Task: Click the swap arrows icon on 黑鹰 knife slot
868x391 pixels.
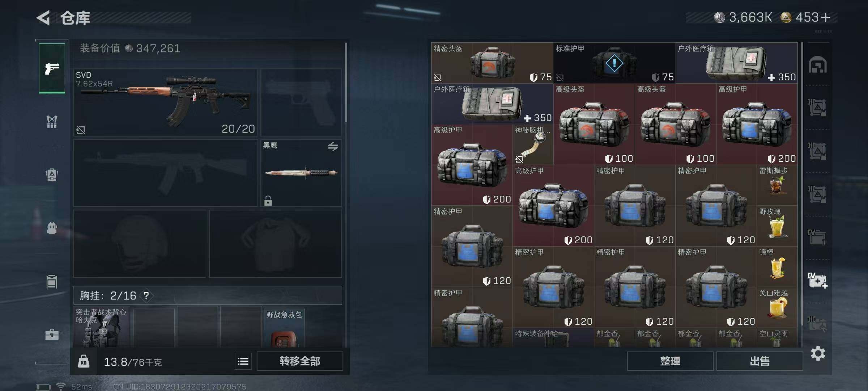Action: pyautogui.click(x=333, y=146)
